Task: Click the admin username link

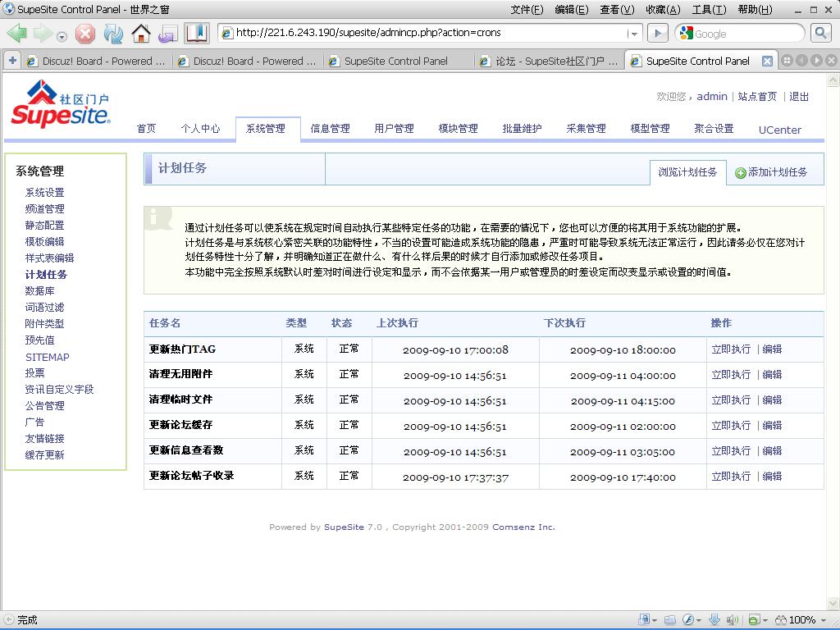Action: coord(711,97)
